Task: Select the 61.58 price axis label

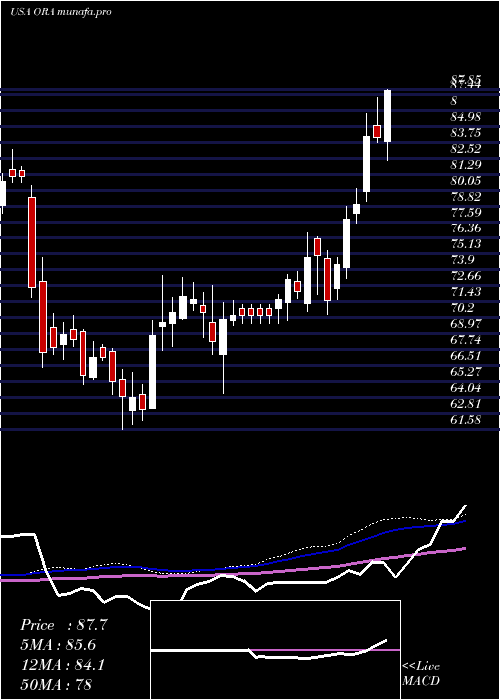Action: coord(466,420)
